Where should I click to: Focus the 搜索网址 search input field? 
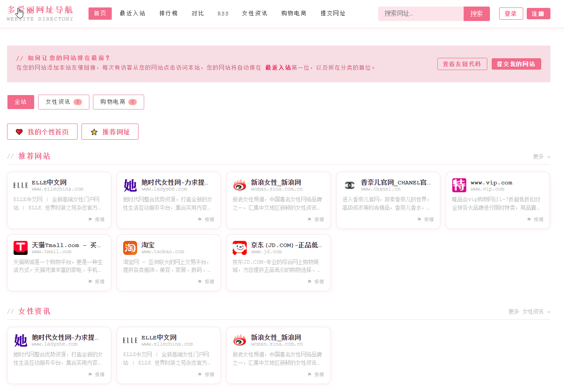pyautogui.click(x=421, y=14)
